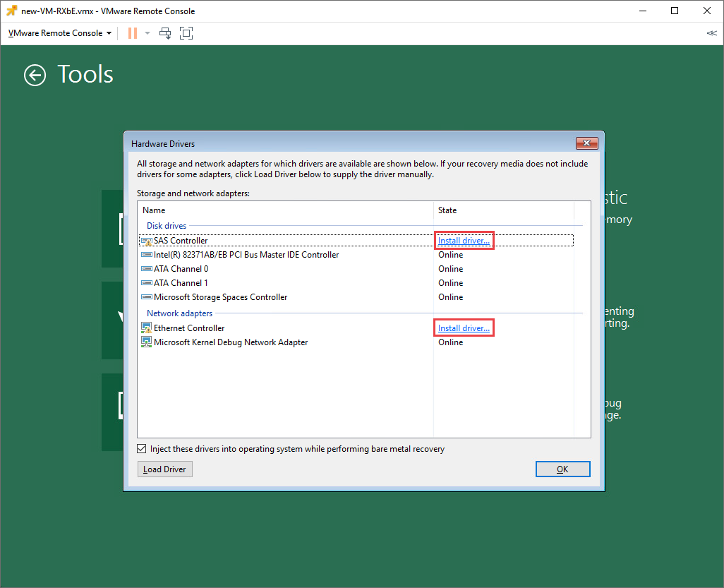Select 'Microsoft Storage Spaces Controller' row text
724x588 pixels.
(220, 297)
